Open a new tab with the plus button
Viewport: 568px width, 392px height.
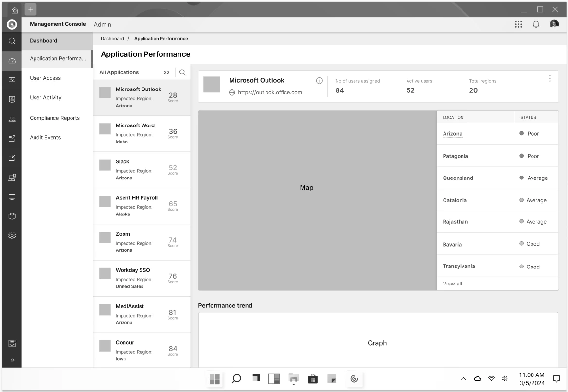31,9
